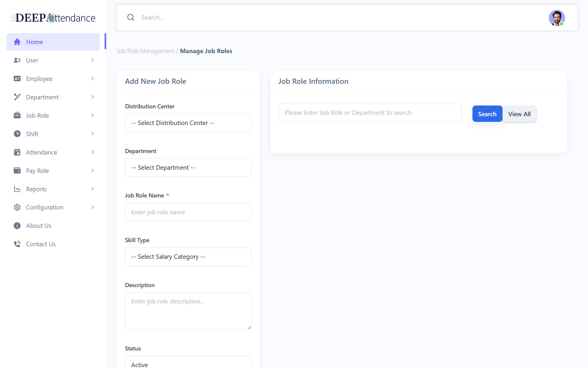The height and width of the screenshot is (368, 588).
Task: Open the user profile avatar
Action: 557,18
